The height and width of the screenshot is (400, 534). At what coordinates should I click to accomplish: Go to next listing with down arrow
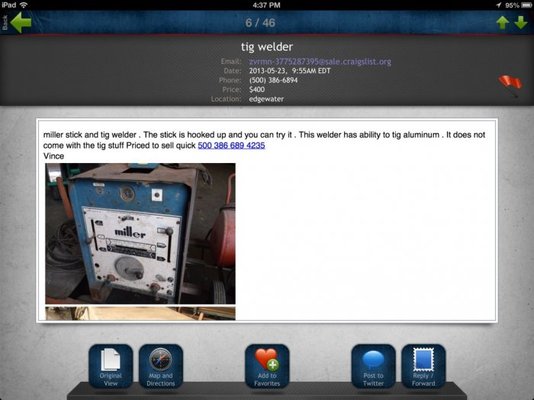(521, 23)
